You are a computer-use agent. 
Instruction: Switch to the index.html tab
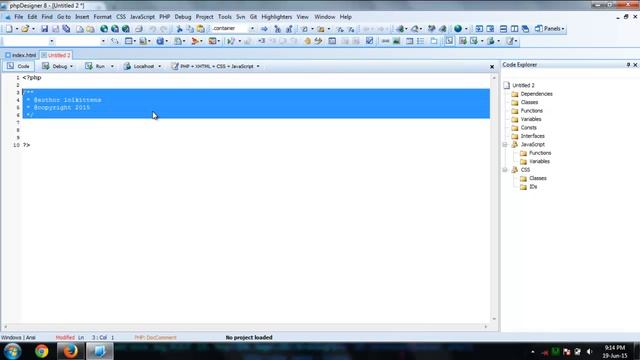pyautogui.click(x=21, y=55)
